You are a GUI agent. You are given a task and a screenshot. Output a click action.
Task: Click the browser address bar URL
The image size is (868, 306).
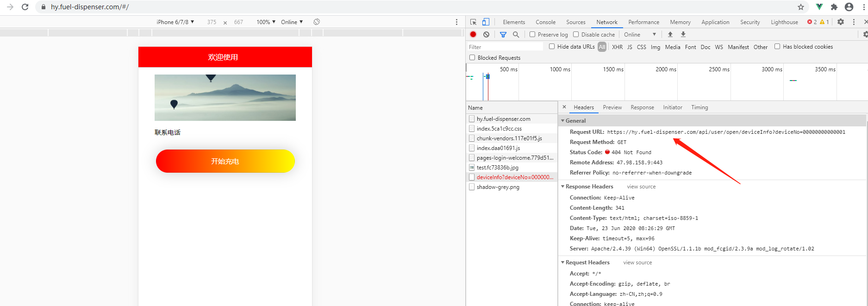90,7
